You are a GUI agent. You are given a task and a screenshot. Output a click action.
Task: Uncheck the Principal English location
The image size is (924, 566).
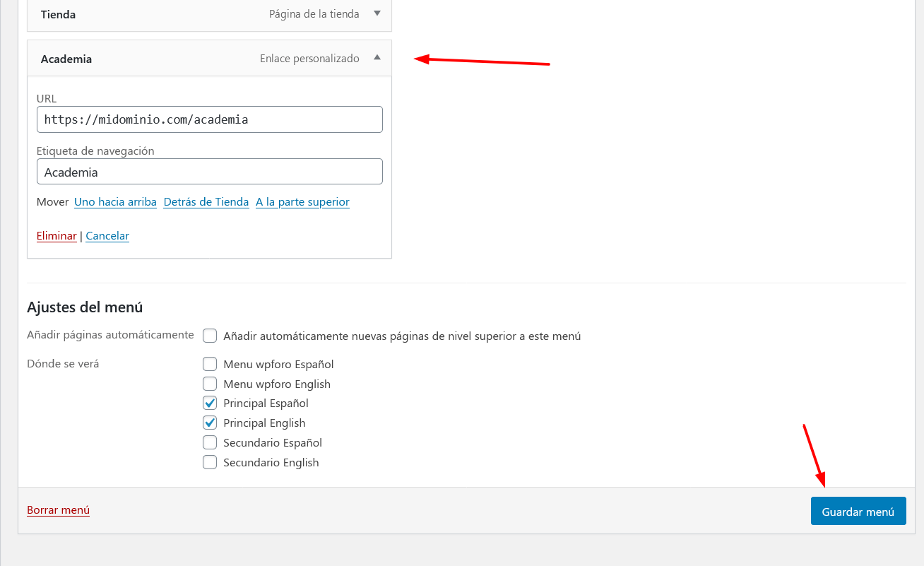210,423
